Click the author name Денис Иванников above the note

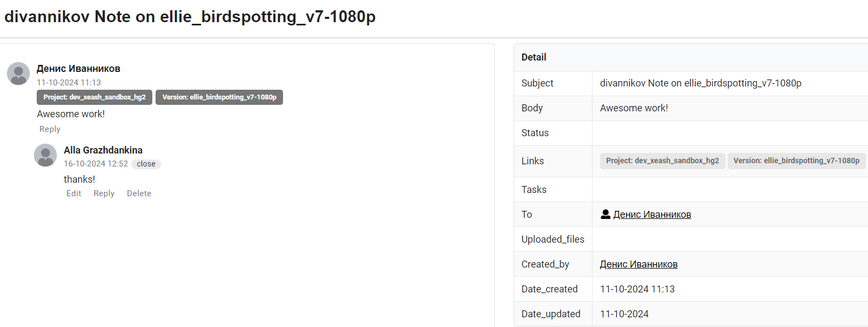78,69
